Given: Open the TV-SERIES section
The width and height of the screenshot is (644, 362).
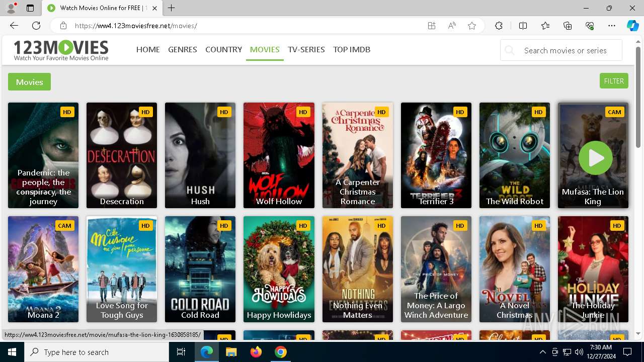Looking at the screenshot, I should (x=306, y=49).
